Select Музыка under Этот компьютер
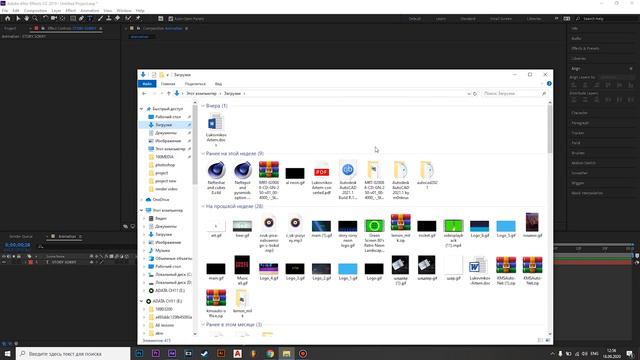640x360 pixels. pos(162,250)
